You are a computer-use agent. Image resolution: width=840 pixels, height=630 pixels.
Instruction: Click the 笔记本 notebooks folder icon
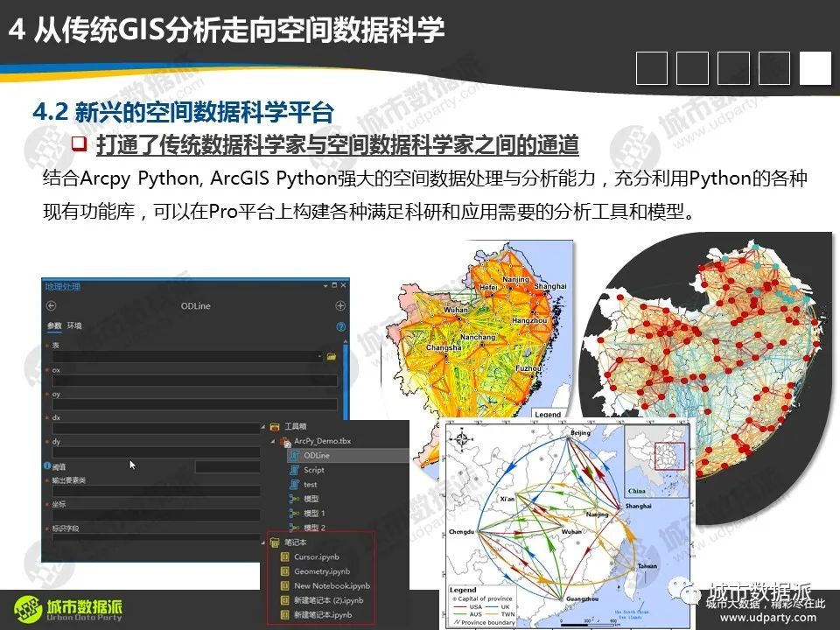tap(275, 542)
